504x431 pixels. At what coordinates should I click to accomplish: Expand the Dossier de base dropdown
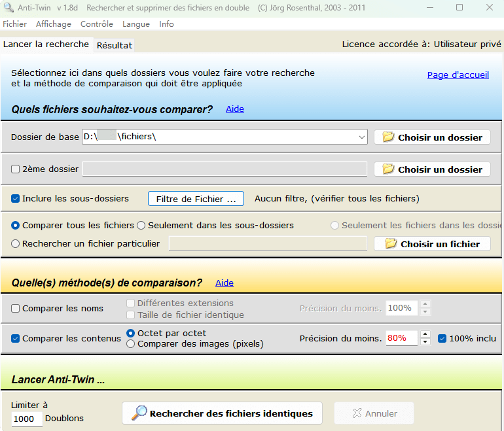pyautogui.click(x=361, y=137)
